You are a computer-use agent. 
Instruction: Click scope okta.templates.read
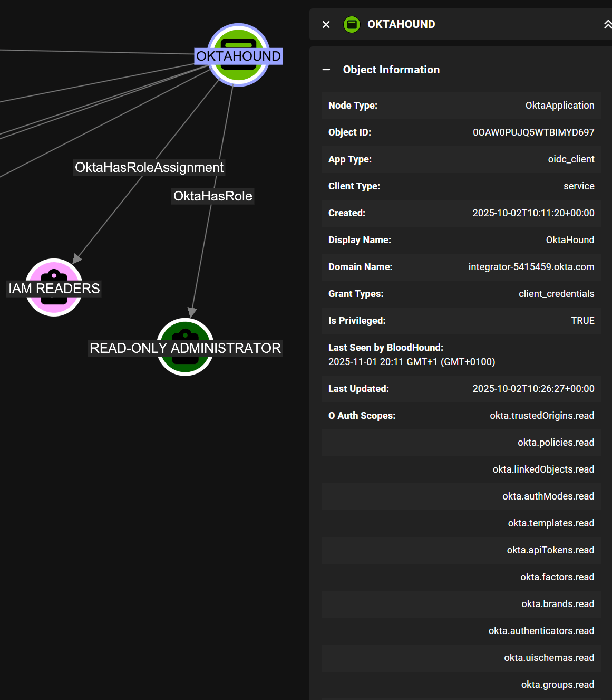click(551, 523)
